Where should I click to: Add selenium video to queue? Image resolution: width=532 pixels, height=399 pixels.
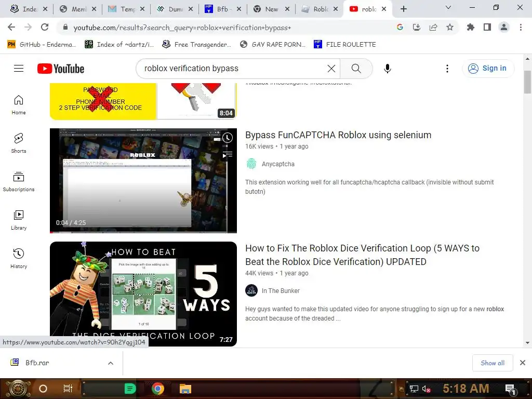click(228, 155)
